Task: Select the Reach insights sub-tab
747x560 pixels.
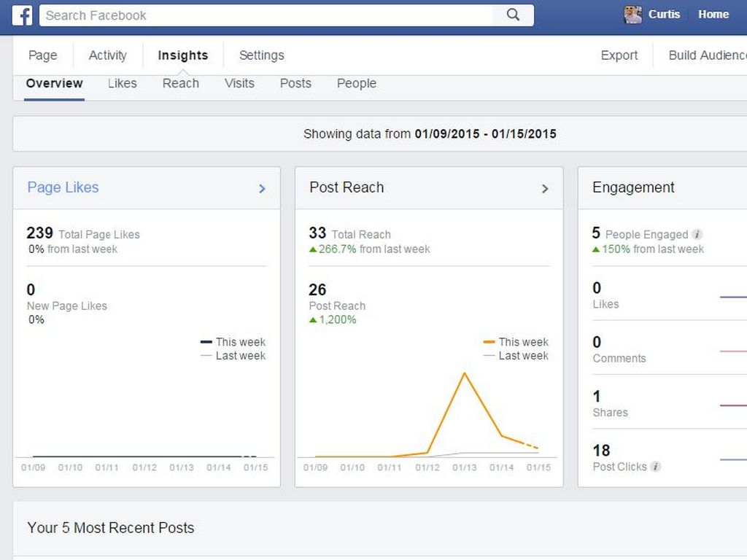Action: [x=180, y=83]
